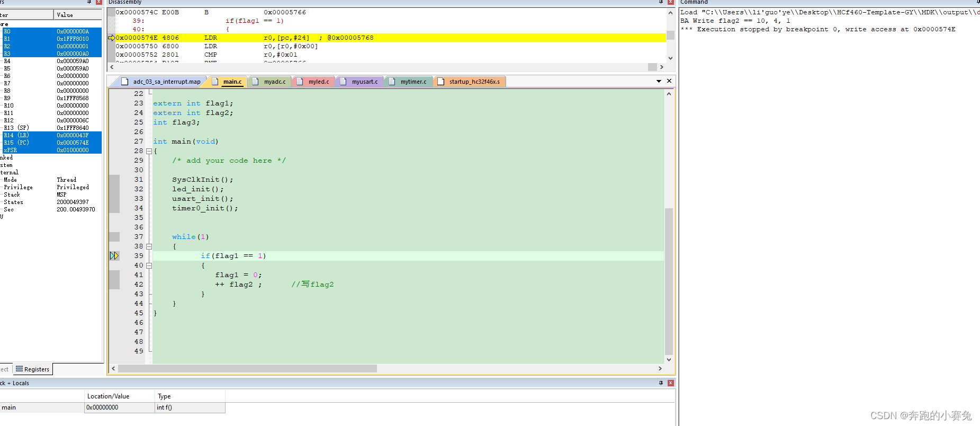
Task: Click source editor scroll up arrow
Action: [x=669, y=94]
